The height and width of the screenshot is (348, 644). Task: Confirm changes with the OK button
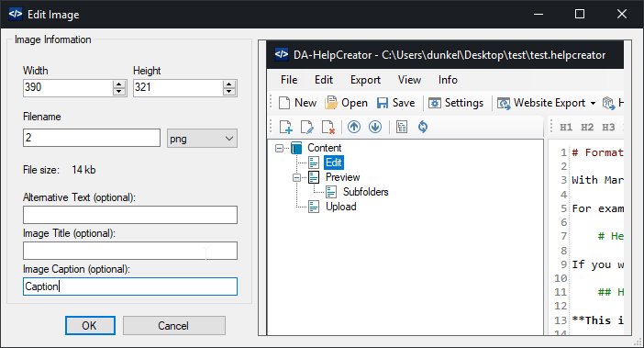[x=90, y=326]
